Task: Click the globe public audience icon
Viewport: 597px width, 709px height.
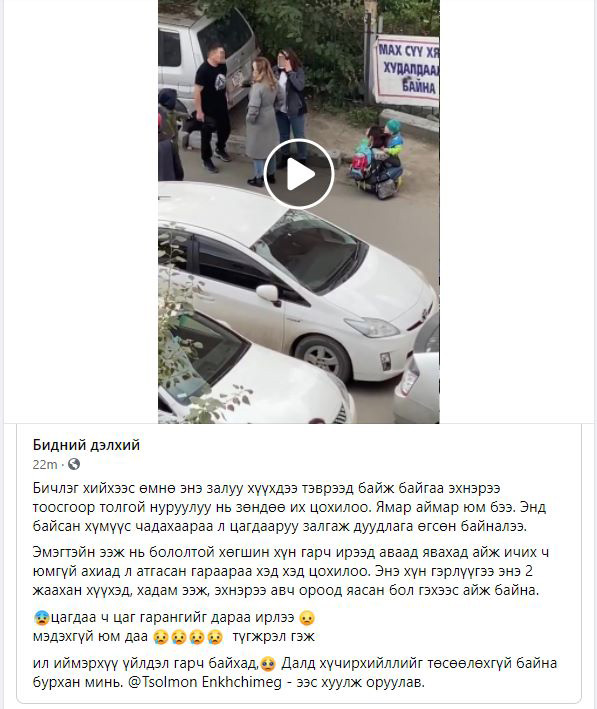Action: [x=74, y=464]
